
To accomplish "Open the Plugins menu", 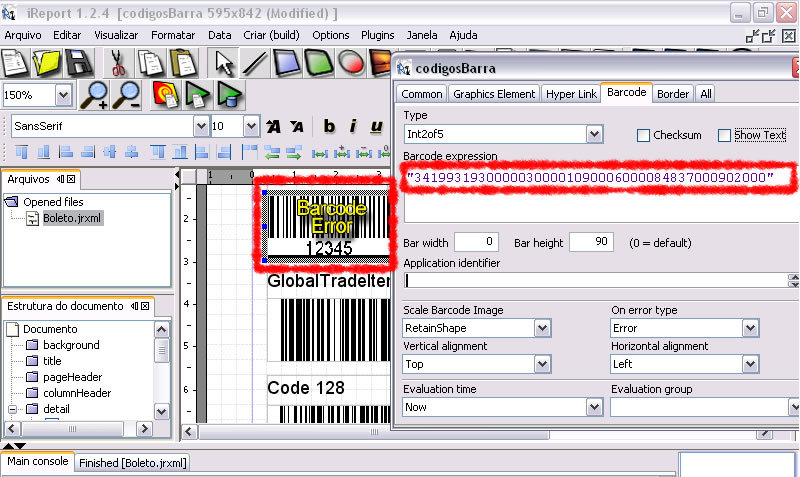I will pyautogui.click(x=378, y=35).
